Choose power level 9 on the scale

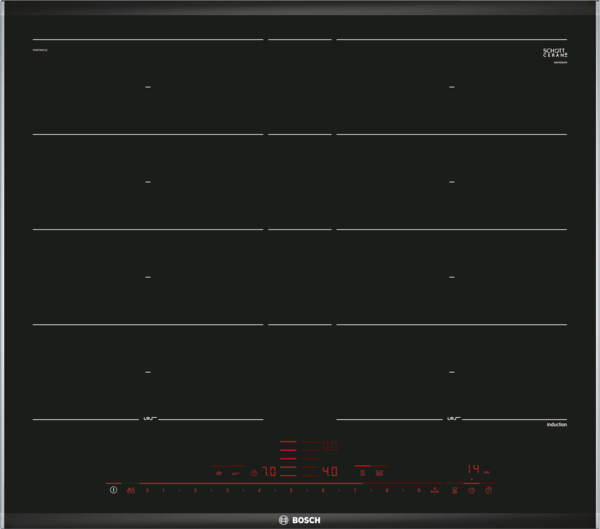(x=418, y=491)
